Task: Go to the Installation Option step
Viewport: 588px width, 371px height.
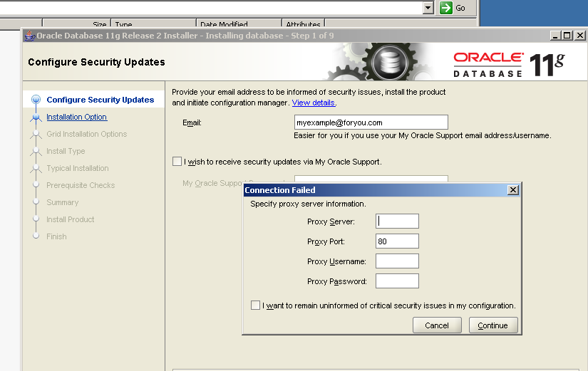Action: coord(77,117)
